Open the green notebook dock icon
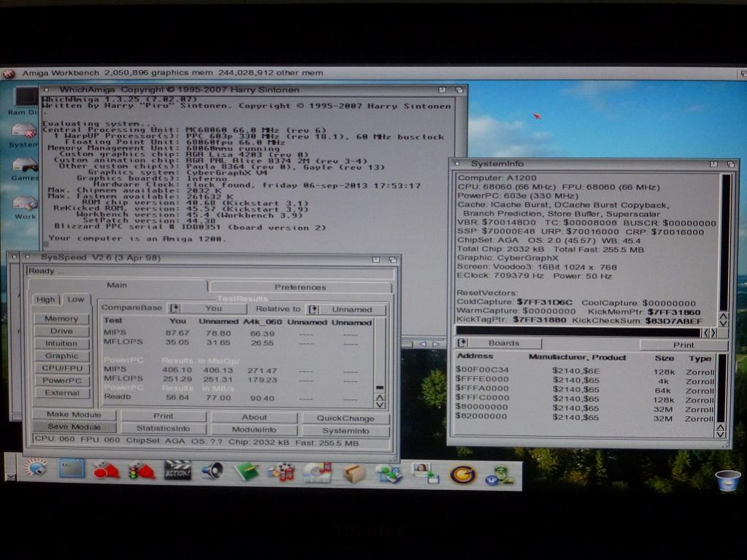Screen dimensions: 747x560 (x=247, y=472)
